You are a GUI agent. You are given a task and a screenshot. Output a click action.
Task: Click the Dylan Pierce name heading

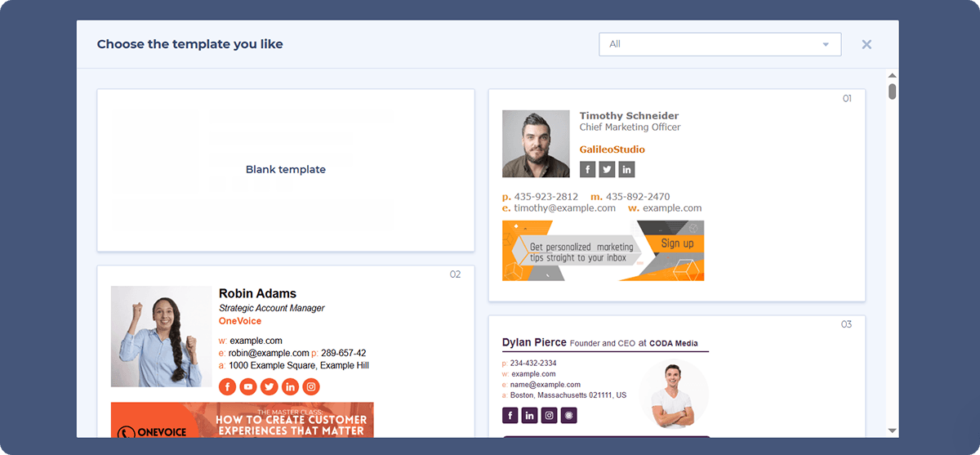pos(534,343)
